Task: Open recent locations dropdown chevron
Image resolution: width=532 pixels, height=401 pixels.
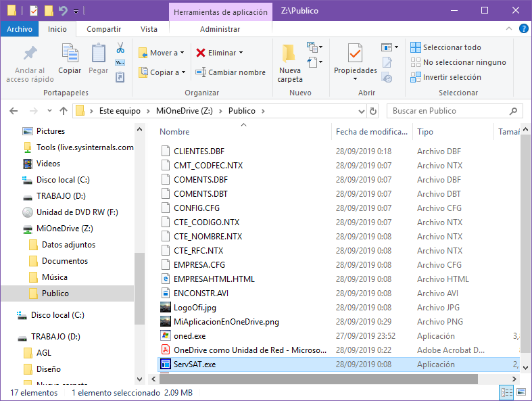Action: click(49, 111)
